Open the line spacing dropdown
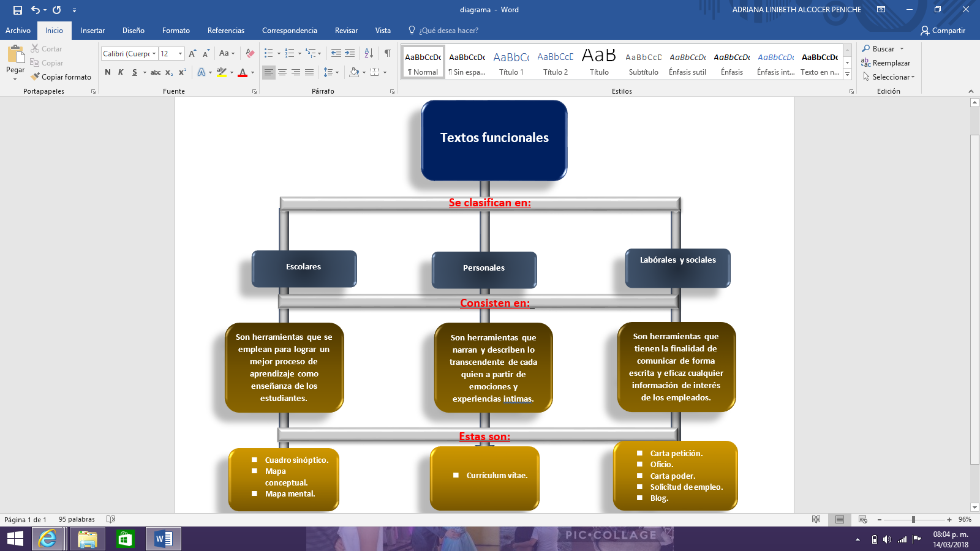This screenshot has width=980, height=551. pyautogui.click(x=336, y=72)
